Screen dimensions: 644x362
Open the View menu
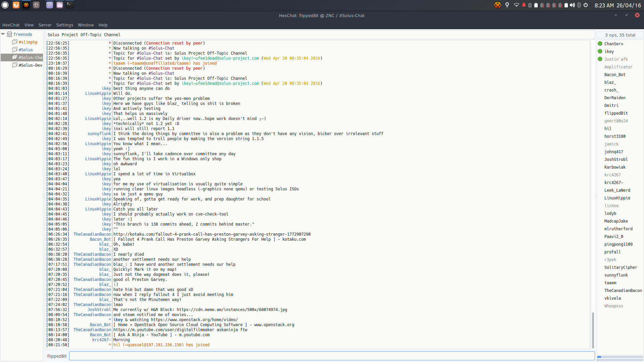(x=29, y=25)
